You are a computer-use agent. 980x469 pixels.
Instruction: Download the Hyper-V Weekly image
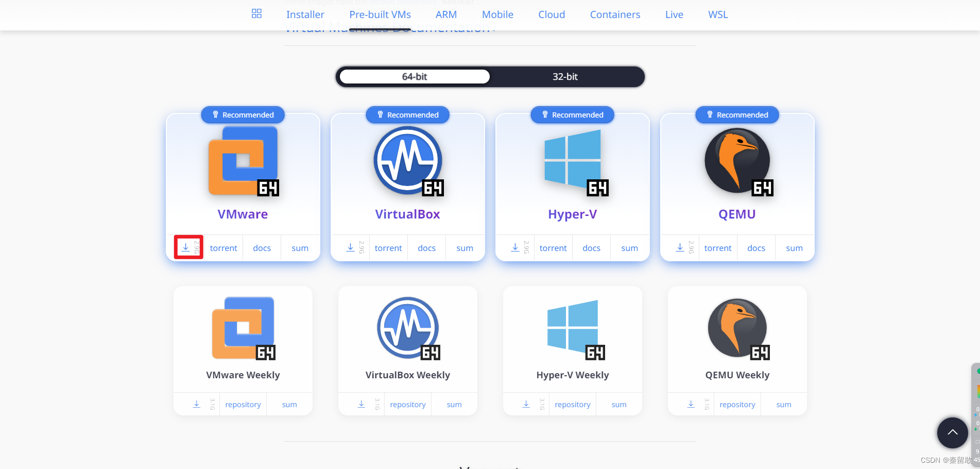coord(526,404)
